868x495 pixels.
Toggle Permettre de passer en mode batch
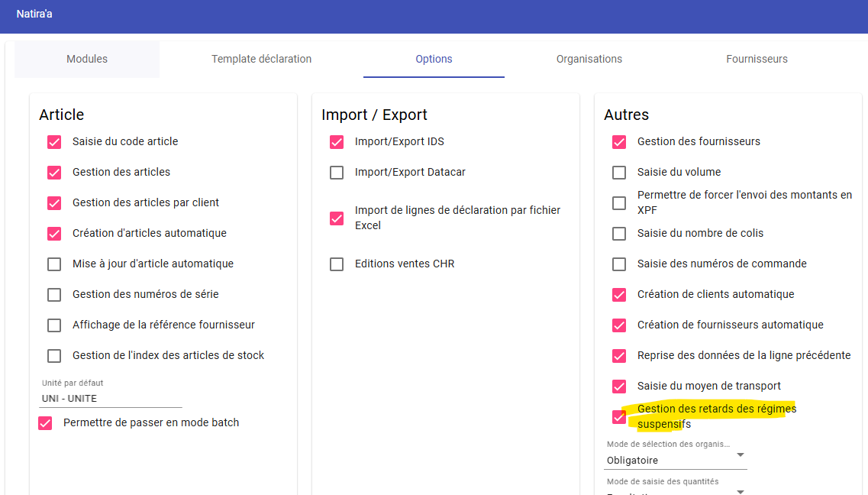coord(45,423)
